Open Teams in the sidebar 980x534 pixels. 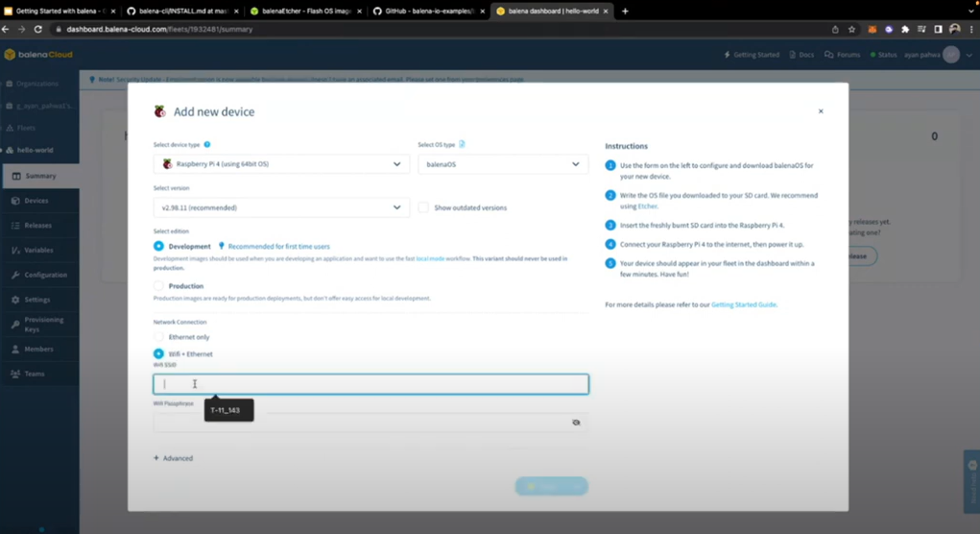tap(39, 374)
